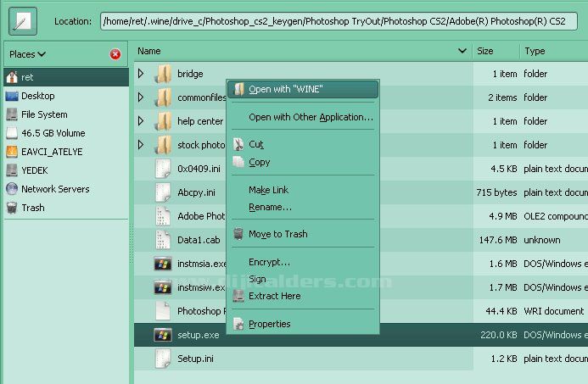Open Properties from context menu
This screenshot has width=588, height=384.
pyautogui.click(x=303, y=324)
